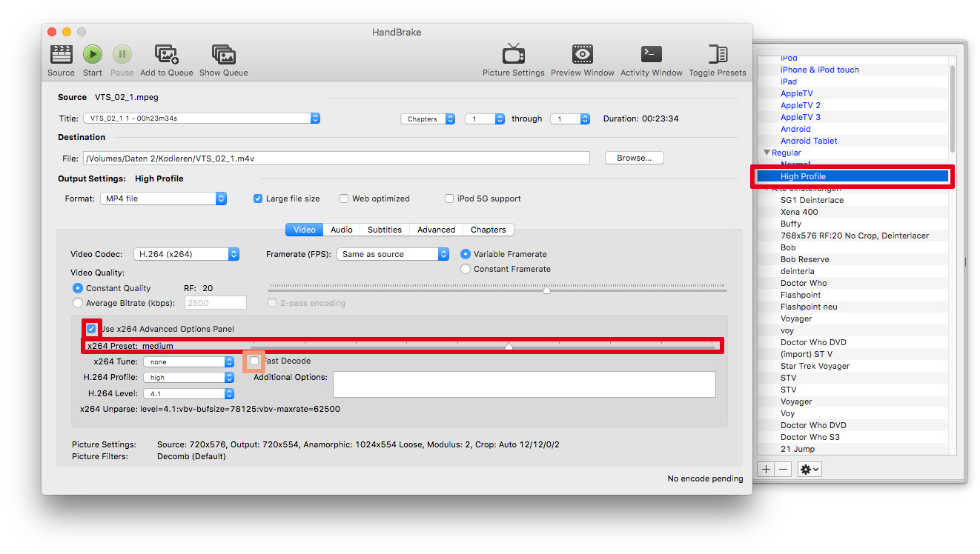Select the Doctor Who S3 preset
980x554 pixels.
point(810,437)
